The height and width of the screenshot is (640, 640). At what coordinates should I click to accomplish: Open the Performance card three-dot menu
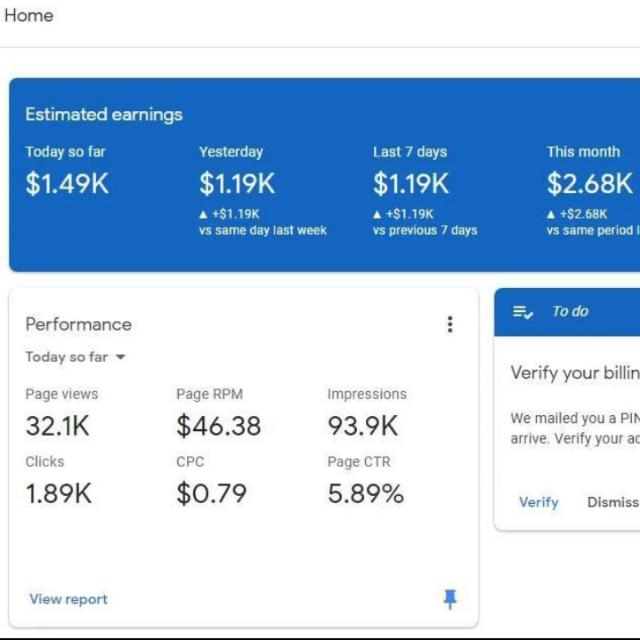pos(450,324)
